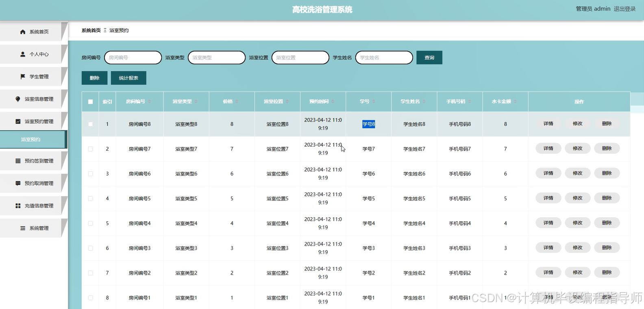The height and width of the screenshot is (309, 644).
Task: Focus the 浴室类型 search field
Action: [x=217, y=58]
